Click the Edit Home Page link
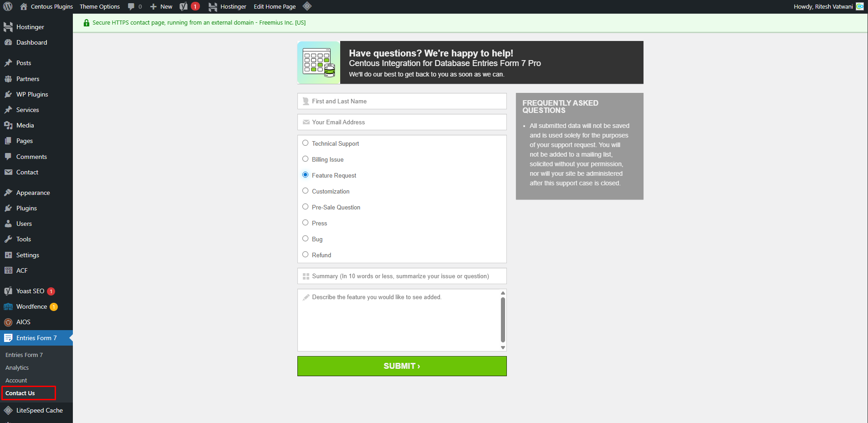This screenshot has width=868, height=423. coord(275,6)
